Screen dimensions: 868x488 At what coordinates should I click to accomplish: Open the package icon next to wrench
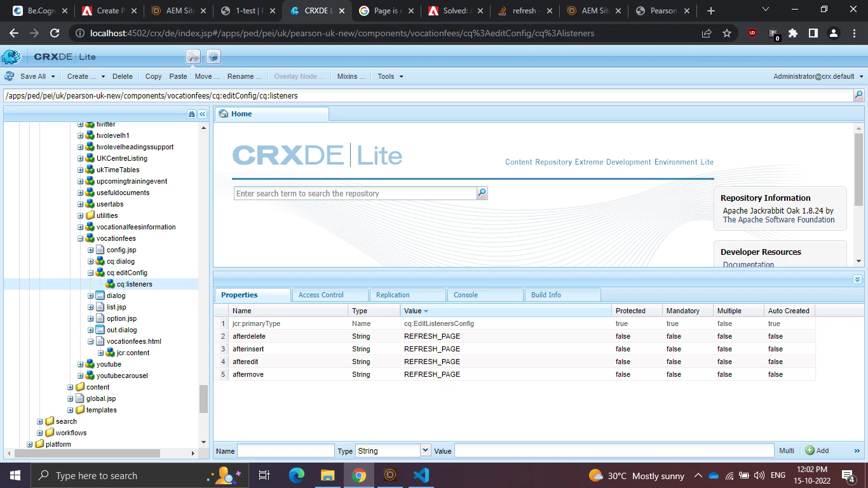point(214,57)
